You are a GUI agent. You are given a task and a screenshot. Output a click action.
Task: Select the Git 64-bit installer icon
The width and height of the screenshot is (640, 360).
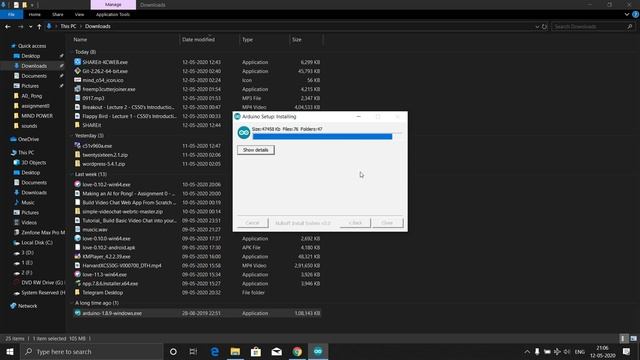tap(78, 71)
